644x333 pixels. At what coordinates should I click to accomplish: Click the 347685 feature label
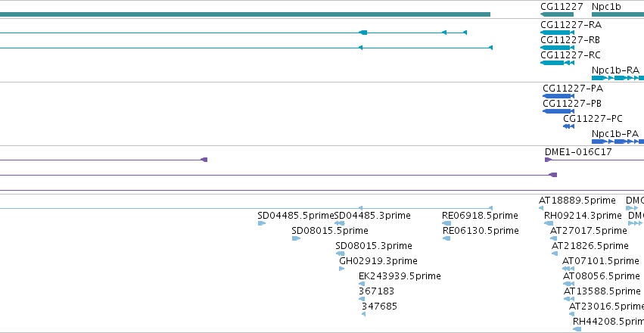(379, 307)
